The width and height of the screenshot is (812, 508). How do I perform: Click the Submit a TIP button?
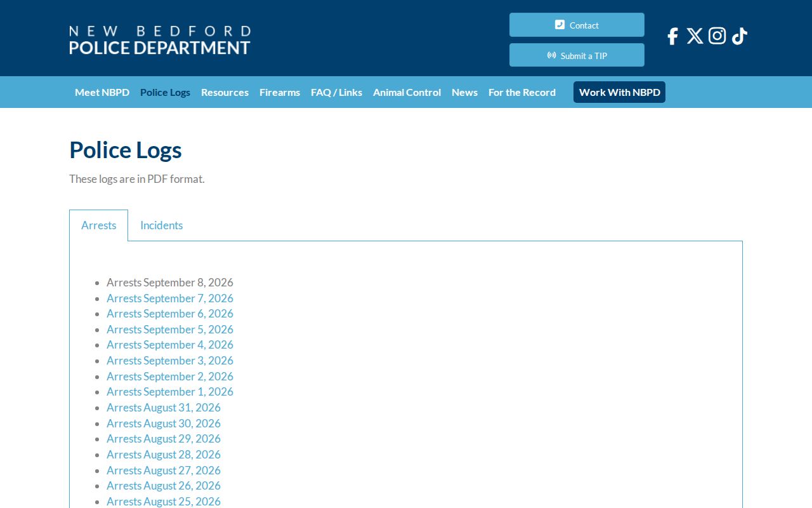[577, 55]
